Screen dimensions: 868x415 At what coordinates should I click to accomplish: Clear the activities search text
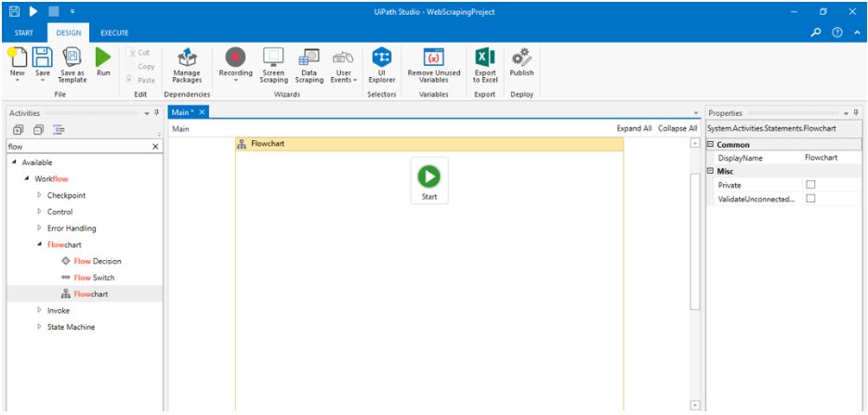(155, 147)
